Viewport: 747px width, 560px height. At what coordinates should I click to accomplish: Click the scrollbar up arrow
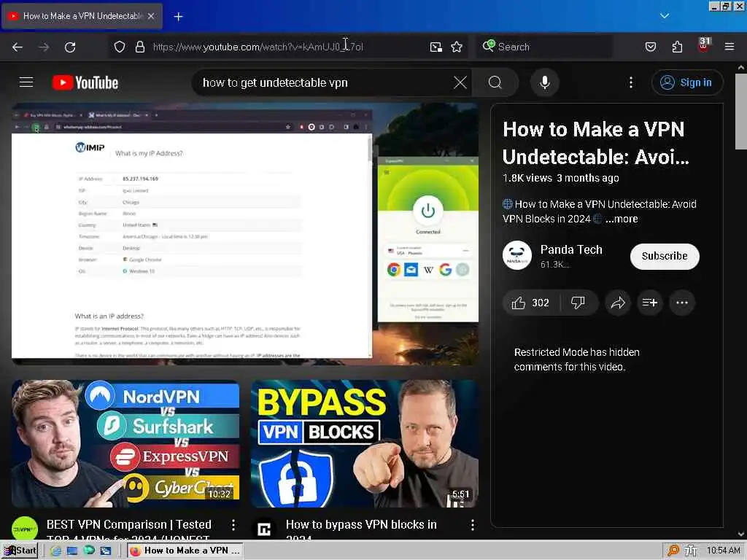tap(741, 68)
